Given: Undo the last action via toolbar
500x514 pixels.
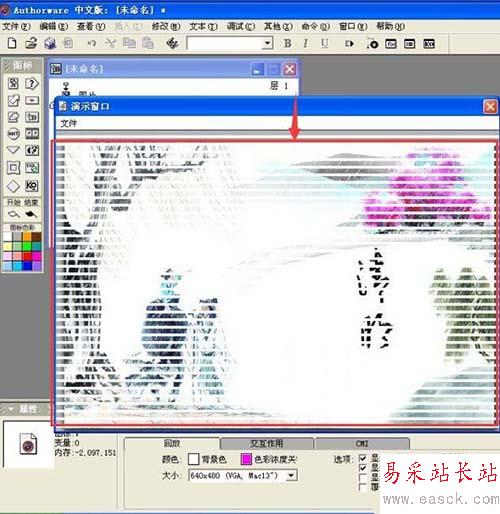Looking at the screenshot, I should coord(92,43).
